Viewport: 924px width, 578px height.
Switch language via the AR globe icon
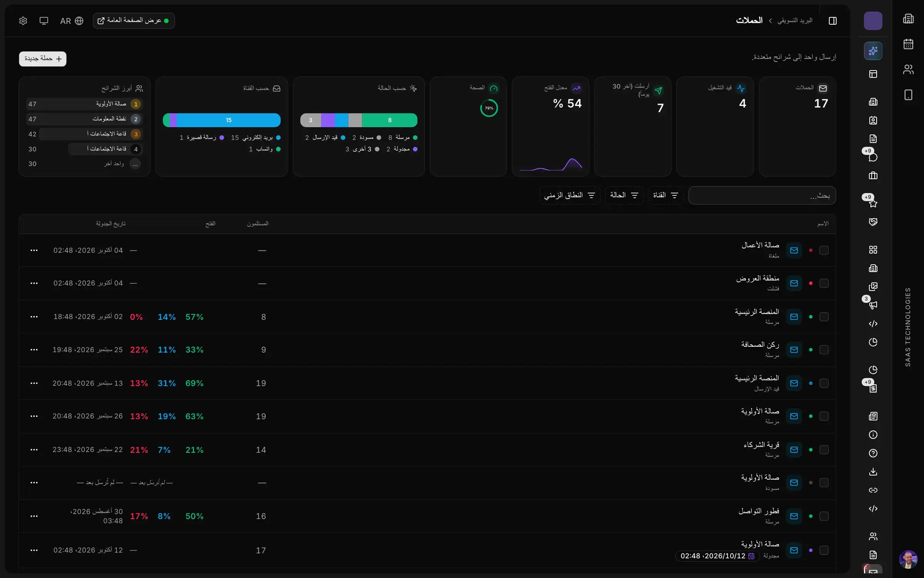tap(72, 21)
